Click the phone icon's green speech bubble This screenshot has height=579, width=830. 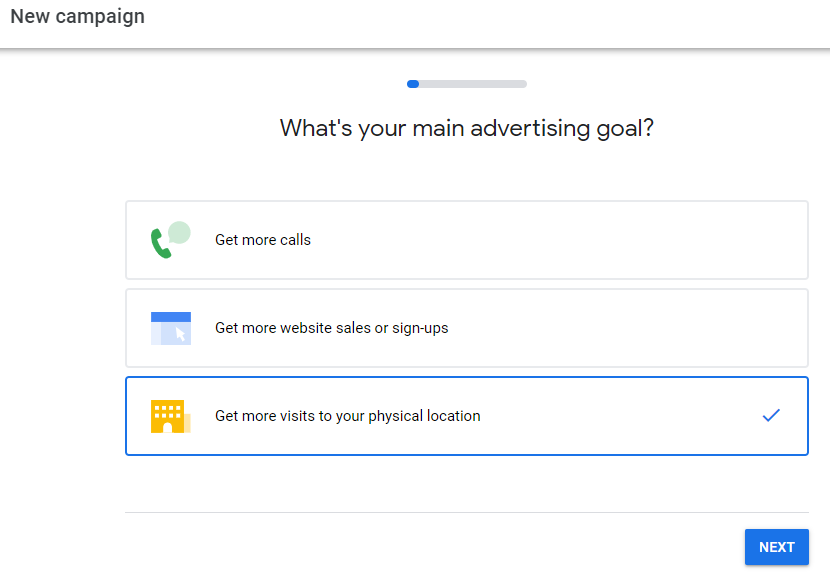tap(181, 231)
